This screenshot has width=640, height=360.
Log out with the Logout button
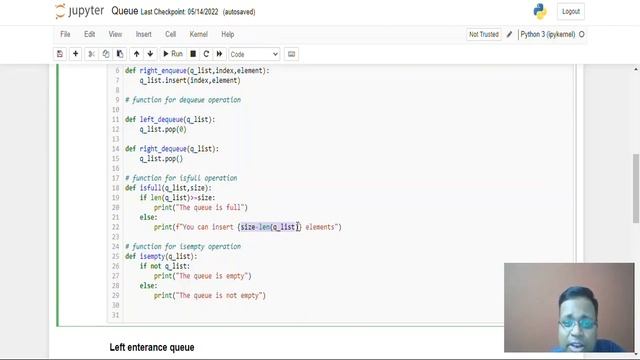571,11
